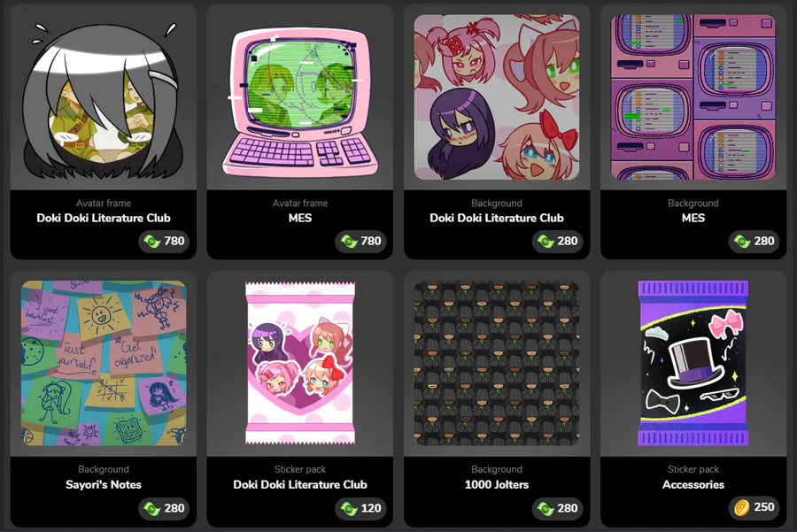Open the 1000 Jolters background thumbnail

click(497, 363)
